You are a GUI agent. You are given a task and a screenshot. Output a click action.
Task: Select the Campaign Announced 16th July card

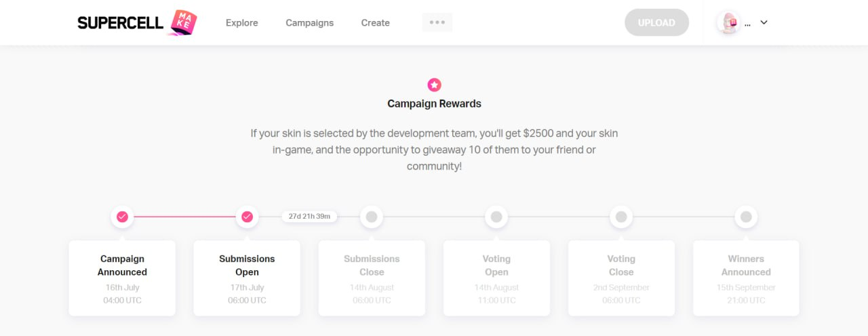coord(122,278)
